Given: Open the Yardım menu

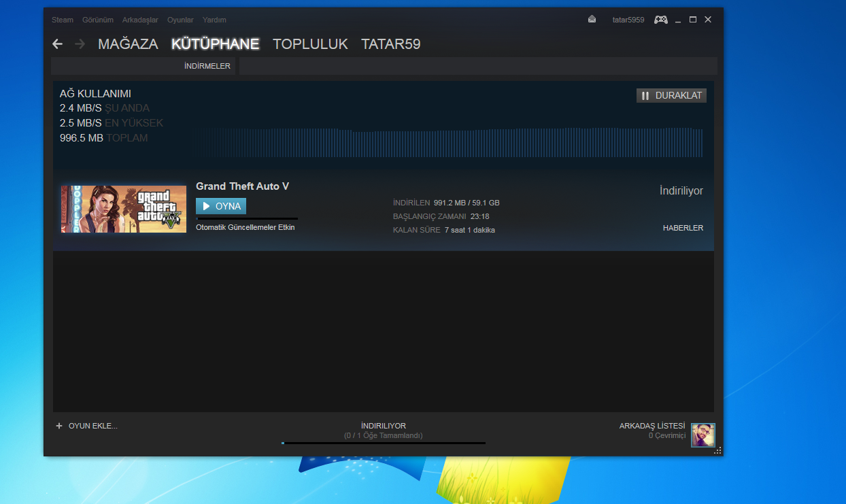Looking at the screenshot, I should point(214,20).
